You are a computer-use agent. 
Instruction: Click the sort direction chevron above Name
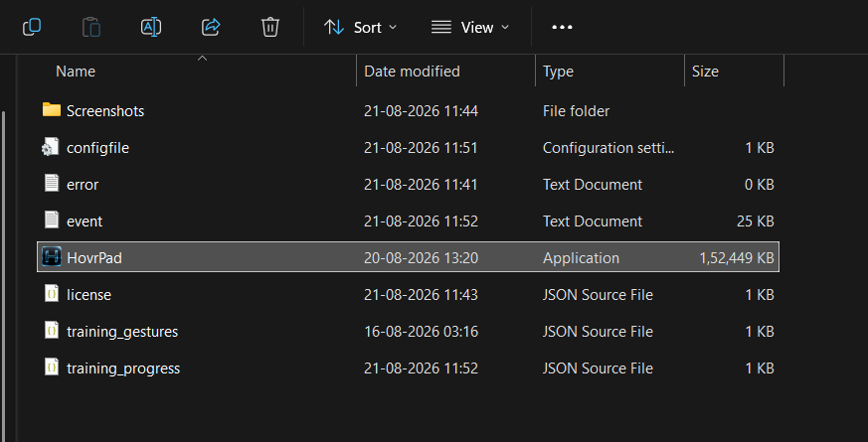pyautogui.click(x=203, y=58)
